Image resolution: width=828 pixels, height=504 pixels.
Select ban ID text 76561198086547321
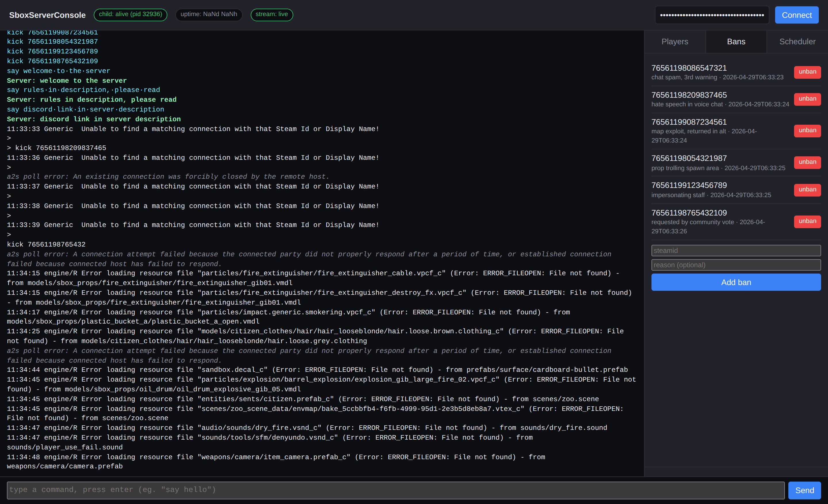689,68
